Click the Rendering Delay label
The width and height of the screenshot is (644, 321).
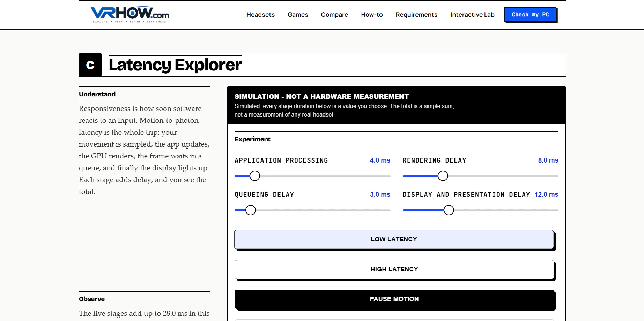[x=435, y=160]
